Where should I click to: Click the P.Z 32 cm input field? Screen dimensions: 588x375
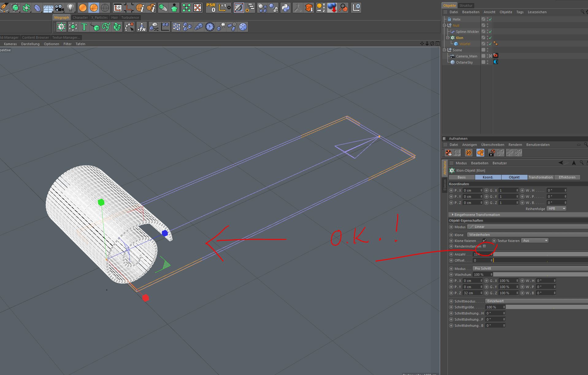coord(471,293)
